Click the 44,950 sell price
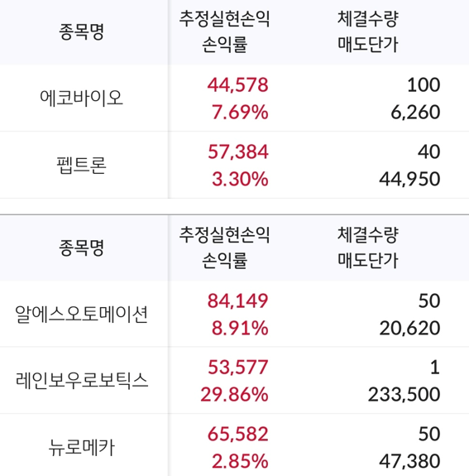This screenshot has height=476, width=469. pos(409,179)
